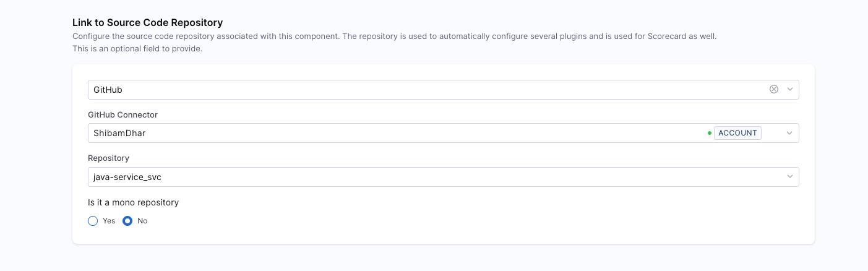This screenshot has width=868, height=271.
Task: Click the java-service_svc repository value
Action: tap(127, 177)
